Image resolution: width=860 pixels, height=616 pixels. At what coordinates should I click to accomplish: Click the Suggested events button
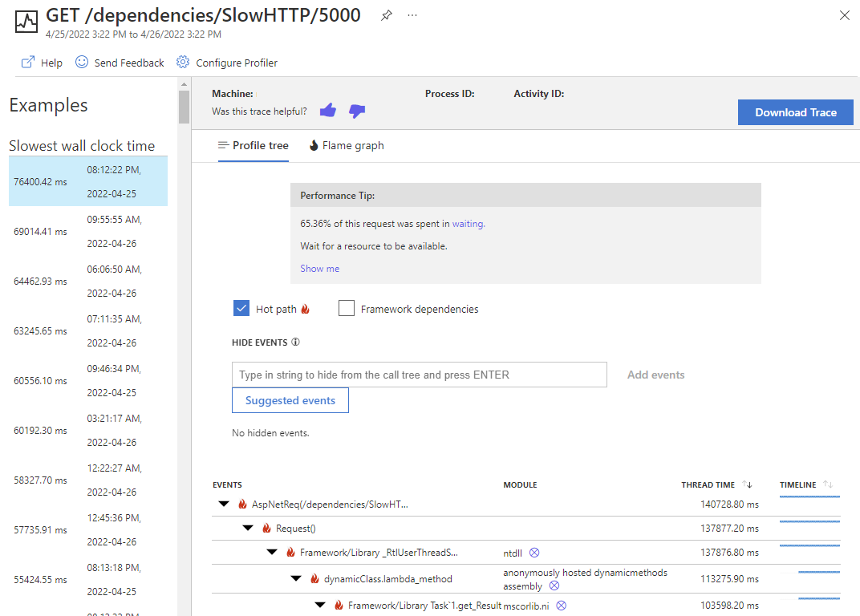coord(290,400)
